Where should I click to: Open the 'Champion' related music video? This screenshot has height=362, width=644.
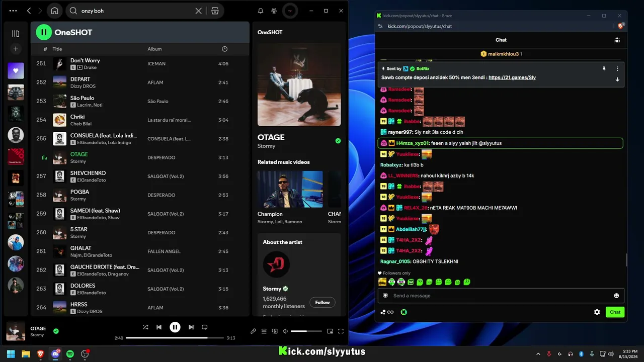click(290, 189)
